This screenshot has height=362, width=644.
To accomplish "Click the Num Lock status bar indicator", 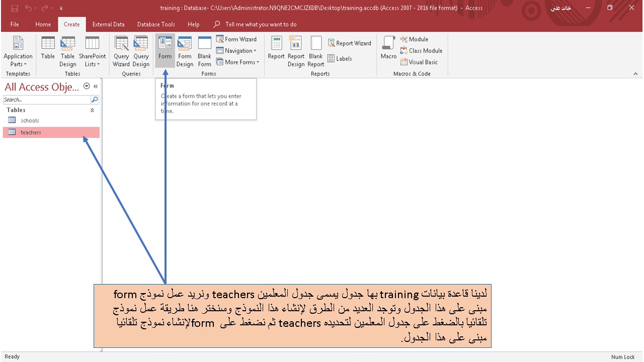I will pos(623,357).
